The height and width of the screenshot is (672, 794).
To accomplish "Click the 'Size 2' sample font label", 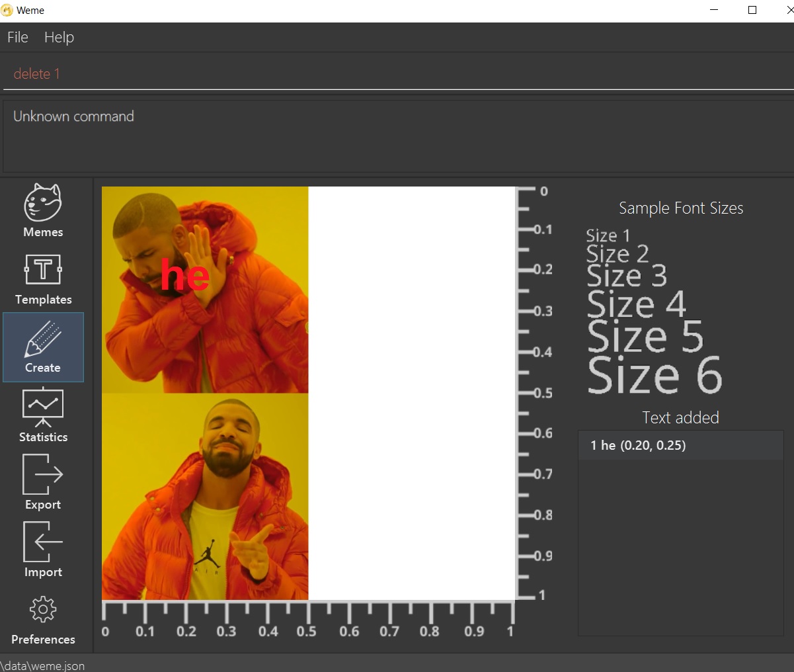I will click(617, 254).
